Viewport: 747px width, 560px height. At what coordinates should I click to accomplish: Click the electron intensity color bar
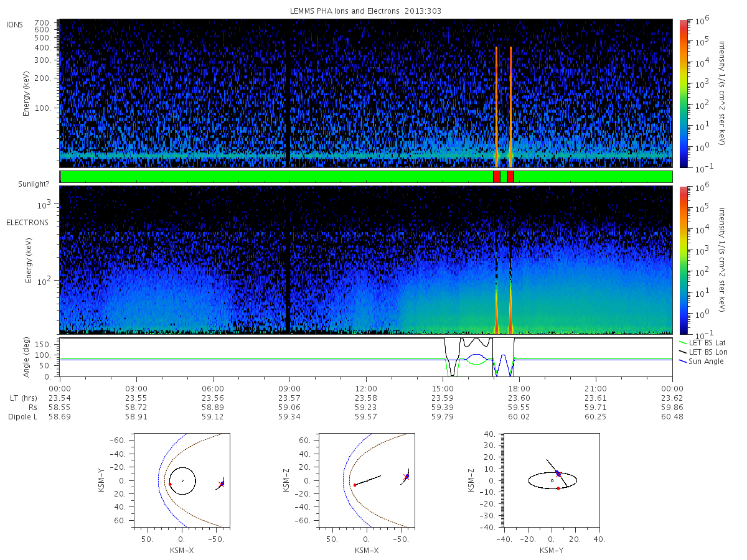[x=683, y=259]
